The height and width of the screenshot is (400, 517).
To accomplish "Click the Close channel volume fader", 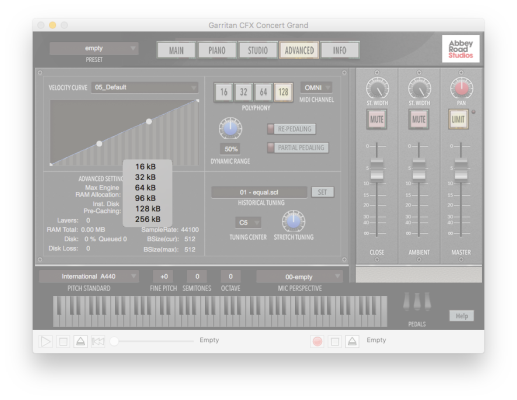I will point(377,170).
